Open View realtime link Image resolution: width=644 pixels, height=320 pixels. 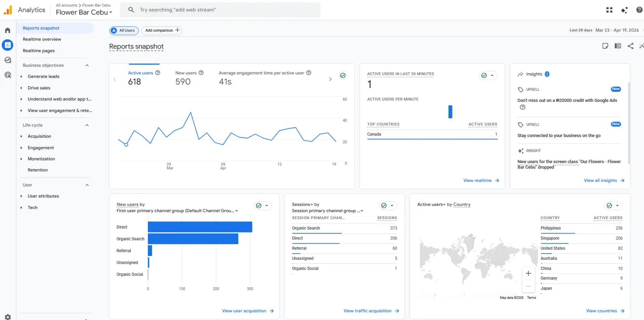point(481,181)
